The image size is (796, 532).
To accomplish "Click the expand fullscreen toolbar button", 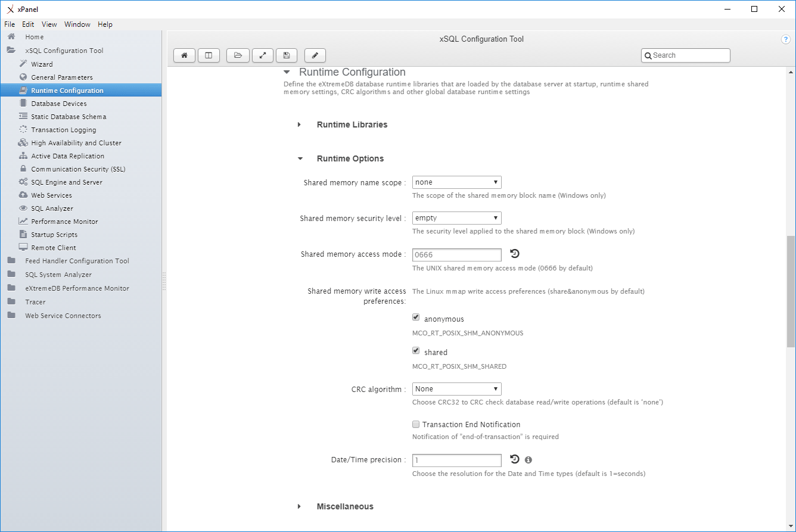I will click(263, 55).
